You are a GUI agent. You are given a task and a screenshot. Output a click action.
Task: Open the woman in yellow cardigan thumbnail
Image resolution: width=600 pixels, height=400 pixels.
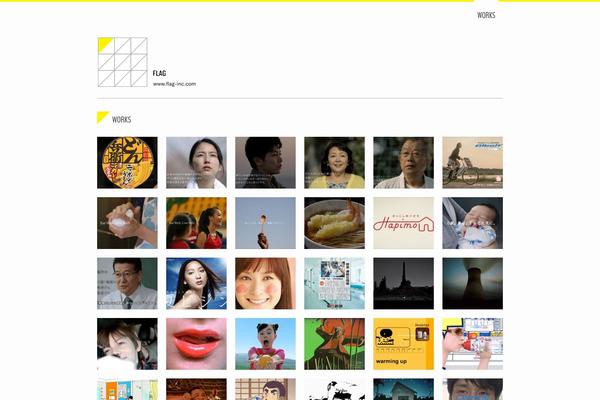[x=334, y=163]
